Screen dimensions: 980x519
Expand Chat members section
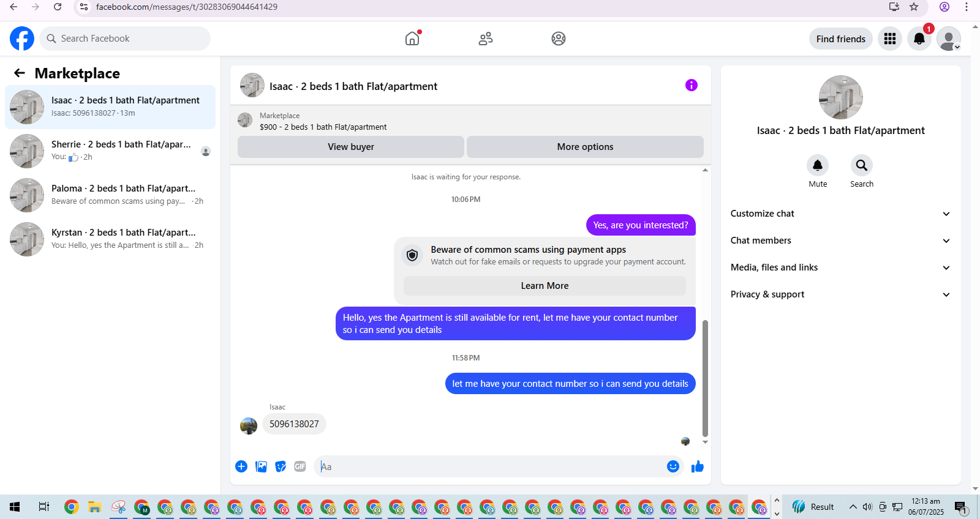pos(840,241)
